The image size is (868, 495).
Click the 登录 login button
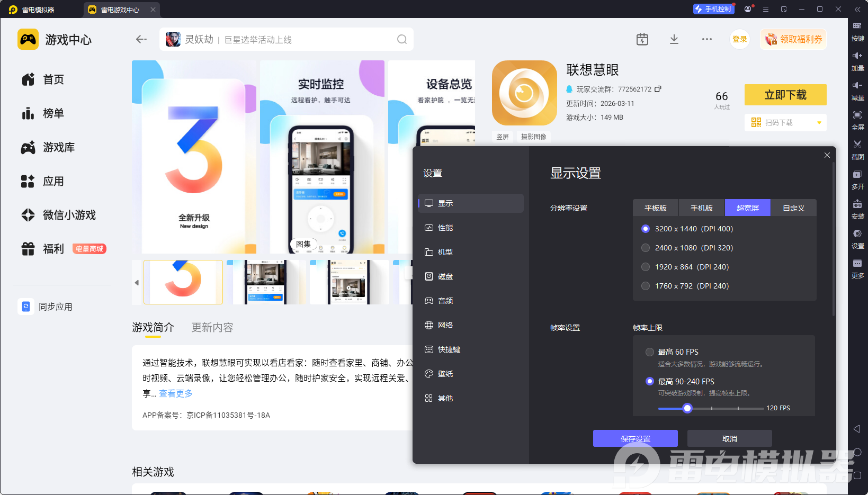(x=740, y=39)
